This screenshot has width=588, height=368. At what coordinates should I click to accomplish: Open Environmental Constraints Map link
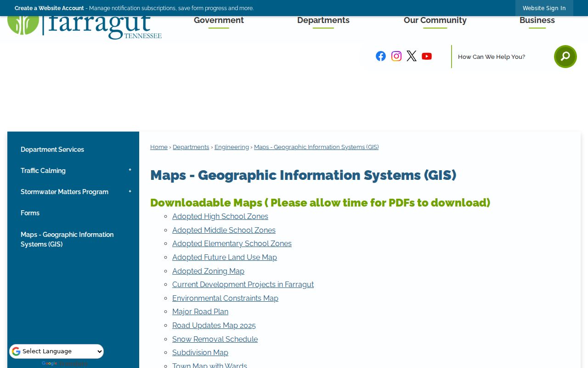point(225,298)
